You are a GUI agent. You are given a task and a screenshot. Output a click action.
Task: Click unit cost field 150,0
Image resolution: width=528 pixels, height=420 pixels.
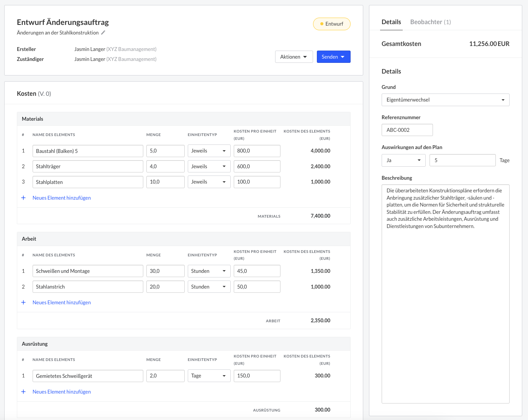257,376
